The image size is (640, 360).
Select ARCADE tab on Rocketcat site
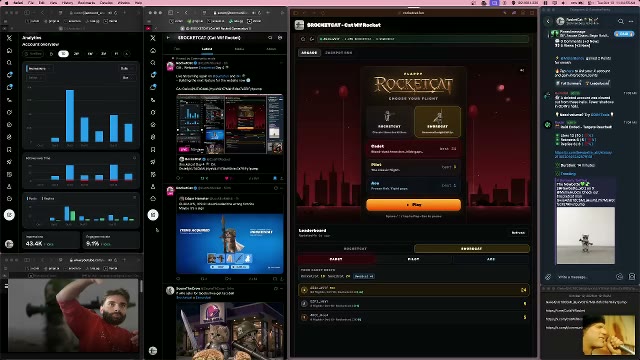click(309, 53)
